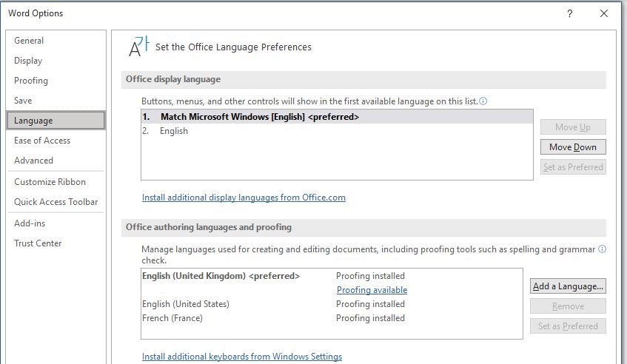The image size is (627, 364).
Task: Click the Office display language section heading
Action: 173,79
